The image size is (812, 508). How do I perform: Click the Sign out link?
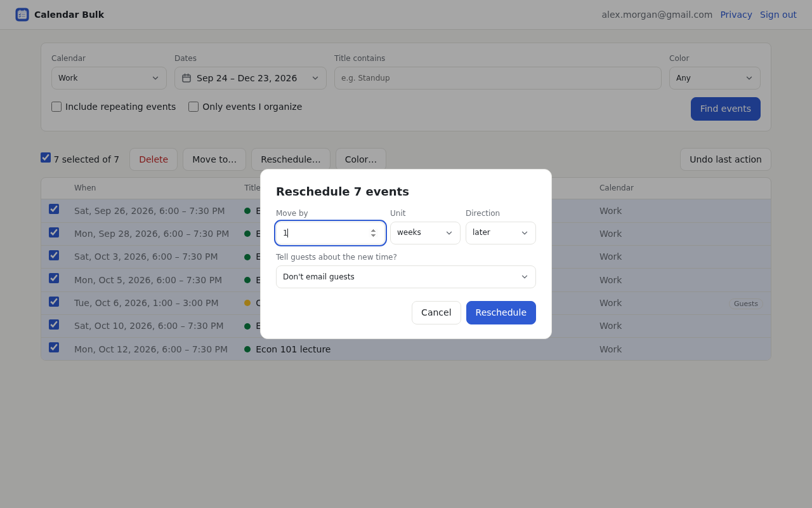pyautogui.click(x=778, y=15)
